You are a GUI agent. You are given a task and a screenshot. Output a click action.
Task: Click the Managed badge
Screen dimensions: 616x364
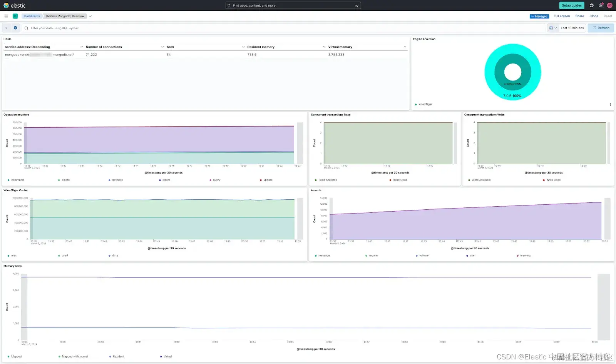(x=539, y=16)
